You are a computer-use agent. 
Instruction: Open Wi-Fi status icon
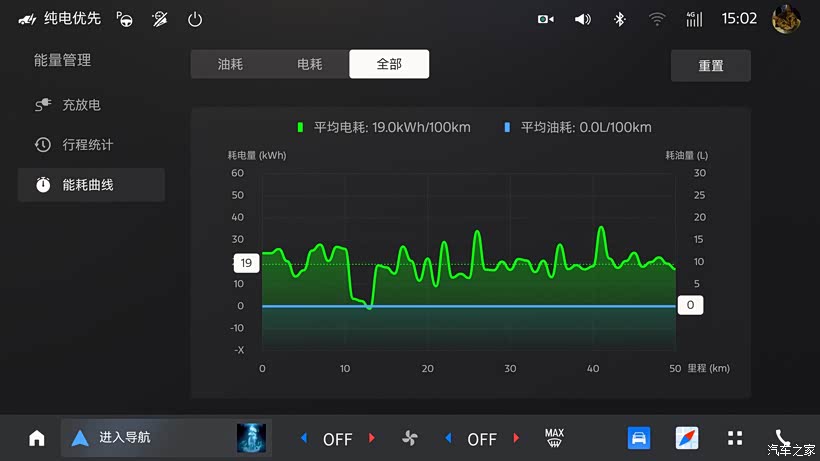(657, 19)
